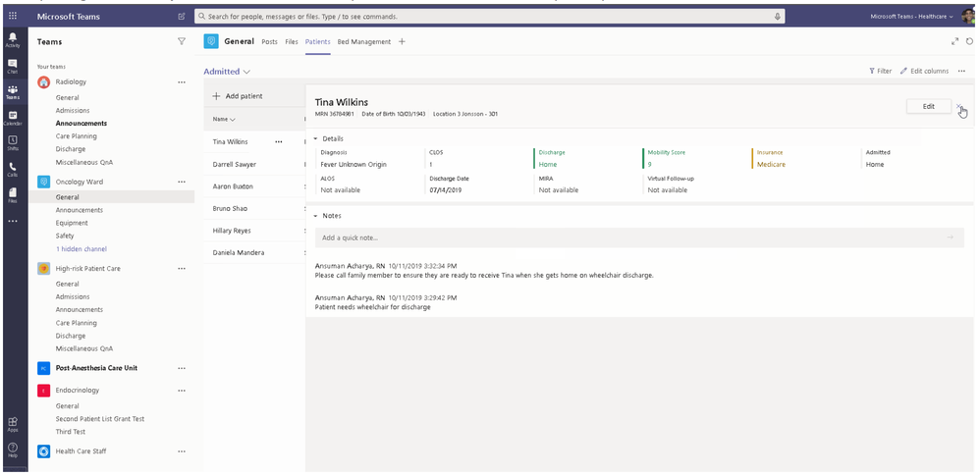The height and width of the screenshot is (476, 980).
Task: Open High-risk Patient Care more options ellipsis
Action: pos(182,268)
